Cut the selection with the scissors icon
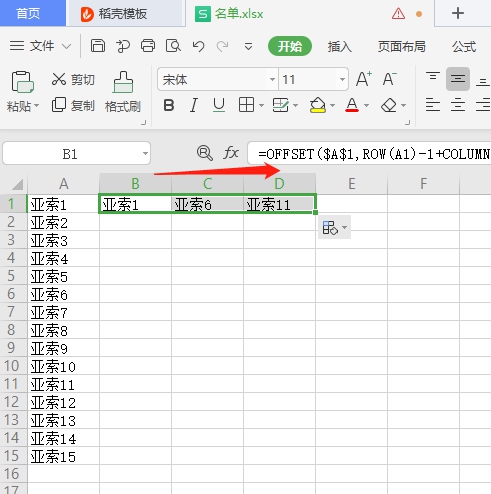 (59, 79)
